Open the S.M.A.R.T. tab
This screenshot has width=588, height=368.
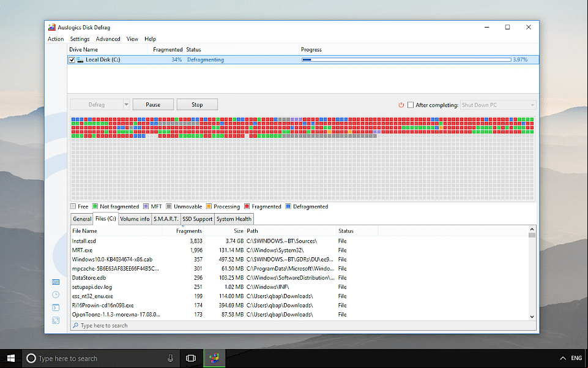(166, 219)
